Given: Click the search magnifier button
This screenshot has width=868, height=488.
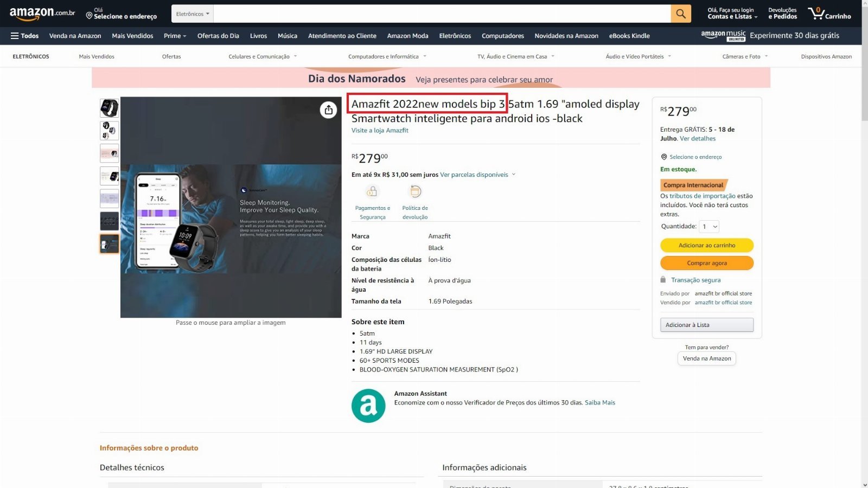Looking at the screenshot, I should coord(681,14).
